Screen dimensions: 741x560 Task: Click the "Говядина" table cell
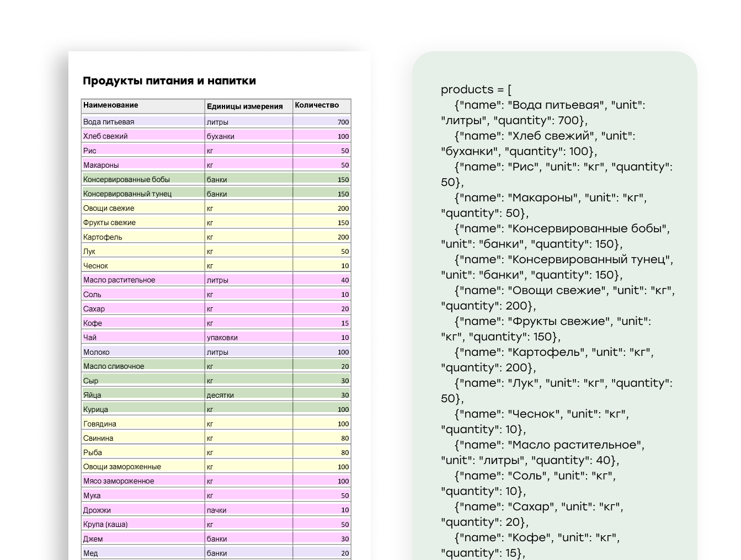(x=100, y=424)
